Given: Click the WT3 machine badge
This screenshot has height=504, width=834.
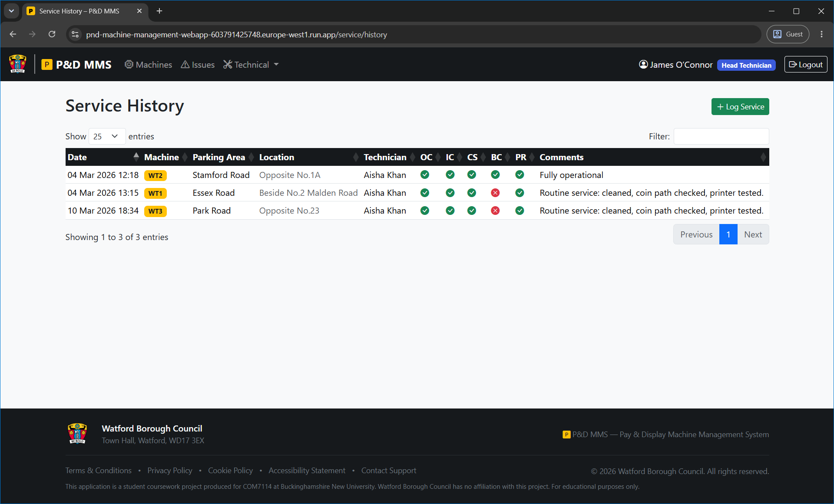Looking at the screenshot, I should (155, 211).
